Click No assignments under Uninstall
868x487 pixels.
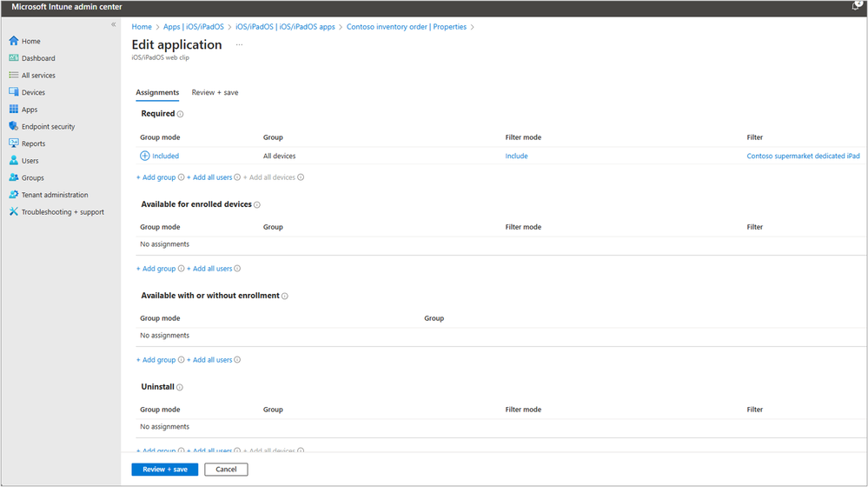coord(164,427)
